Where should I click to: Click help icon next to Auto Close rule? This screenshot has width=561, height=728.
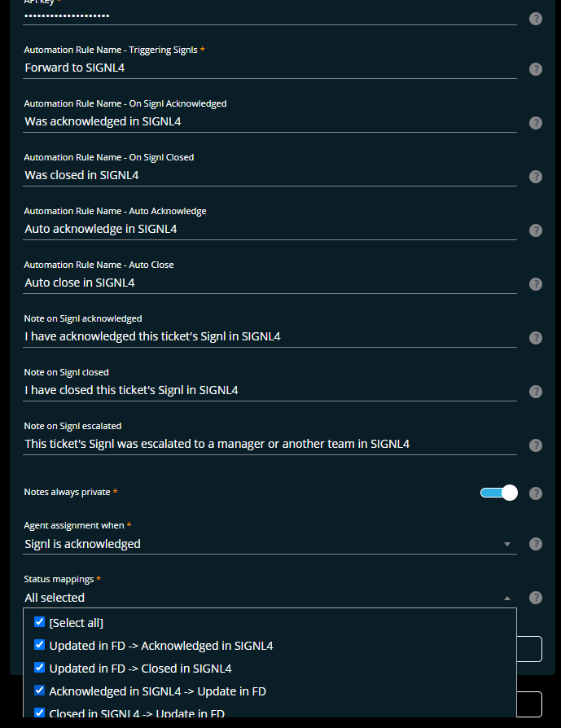[536, 284]
